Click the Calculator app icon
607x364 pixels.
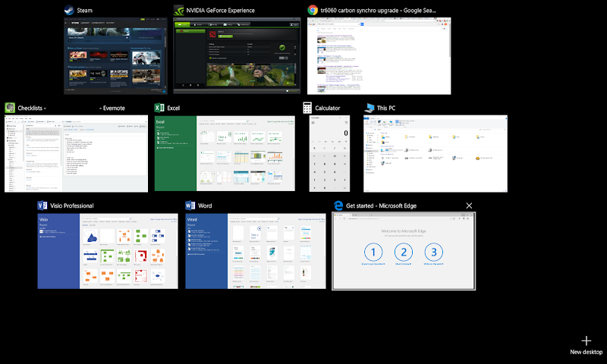tap(307, 108)
